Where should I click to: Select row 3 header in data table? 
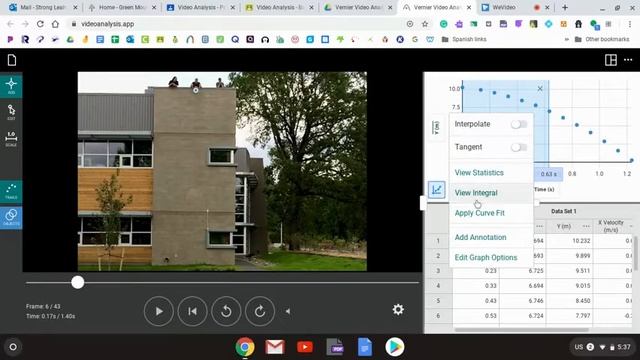438,271
